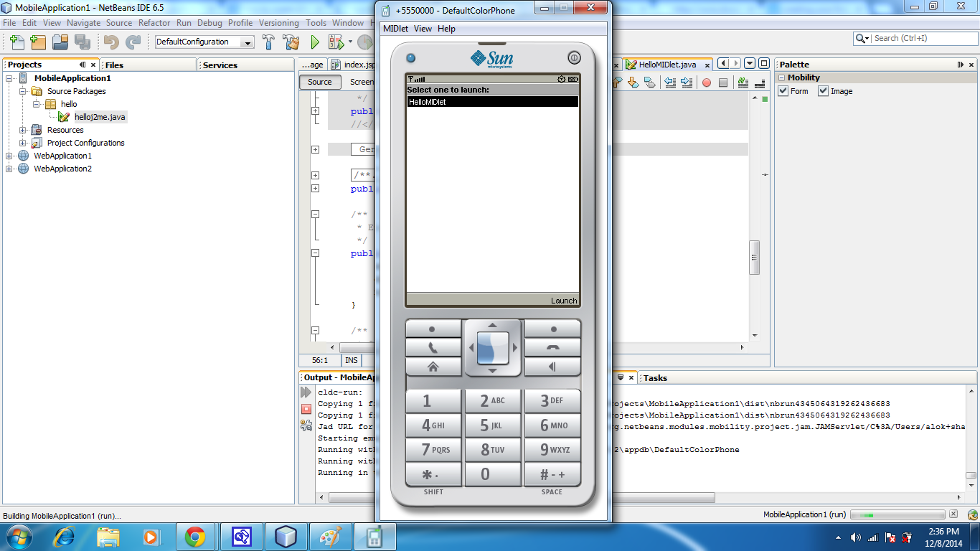Toggle the Form checkbox in Palette
The image size is (980, 551).
(783, 91)
